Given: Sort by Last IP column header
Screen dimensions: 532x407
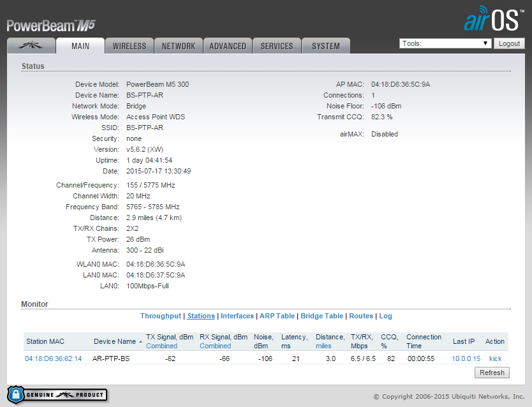Looking at the screenshot, I should [464, 341].
